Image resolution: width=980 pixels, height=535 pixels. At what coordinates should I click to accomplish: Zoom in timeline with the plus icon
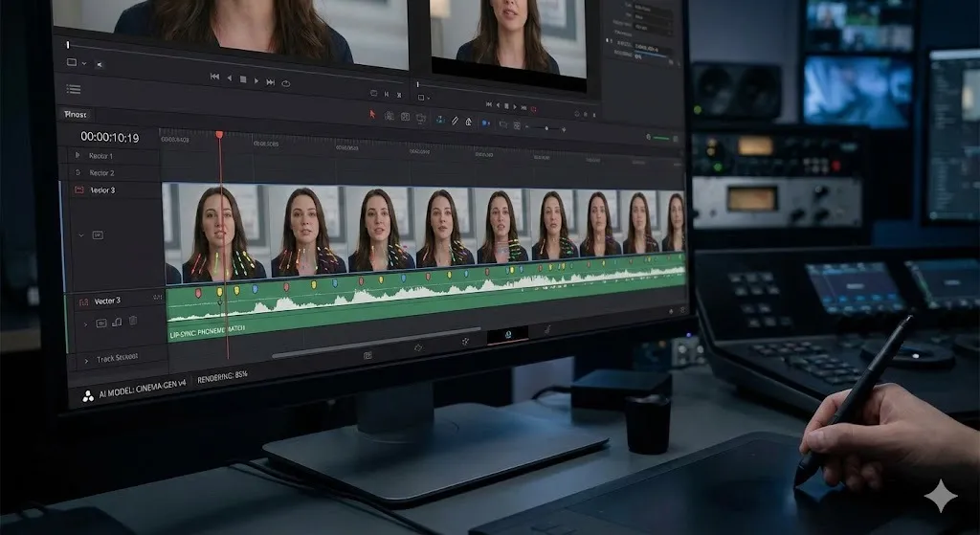click(x=564, y=129)
